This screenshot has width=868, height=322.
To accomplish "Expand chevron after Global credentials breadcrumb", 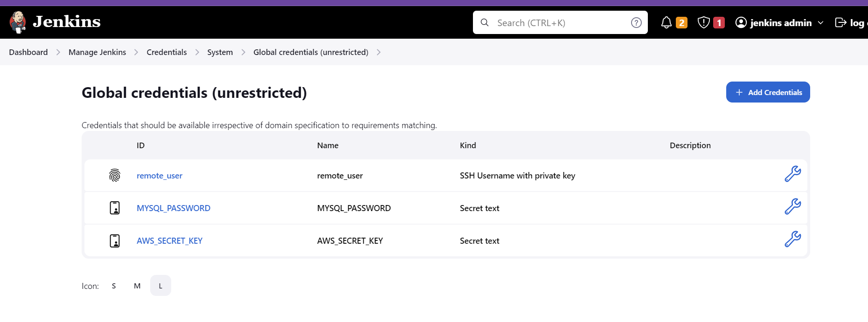I will coord(379,52).
